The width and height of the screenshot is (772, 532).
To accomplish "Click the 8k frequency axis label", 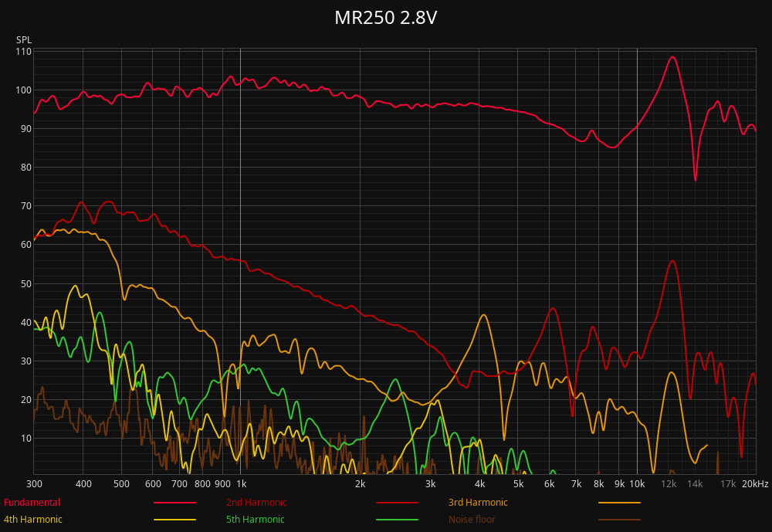I will click(x=599, y=483).
